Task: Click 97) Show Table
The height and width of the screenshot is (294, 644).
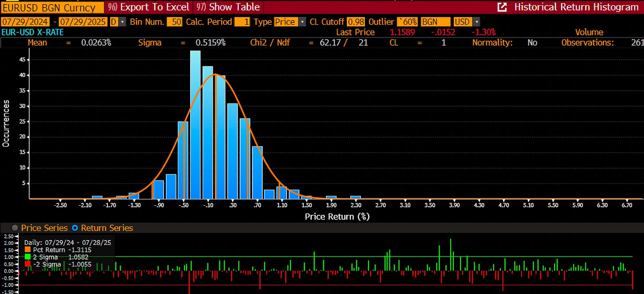Action: 229,7
